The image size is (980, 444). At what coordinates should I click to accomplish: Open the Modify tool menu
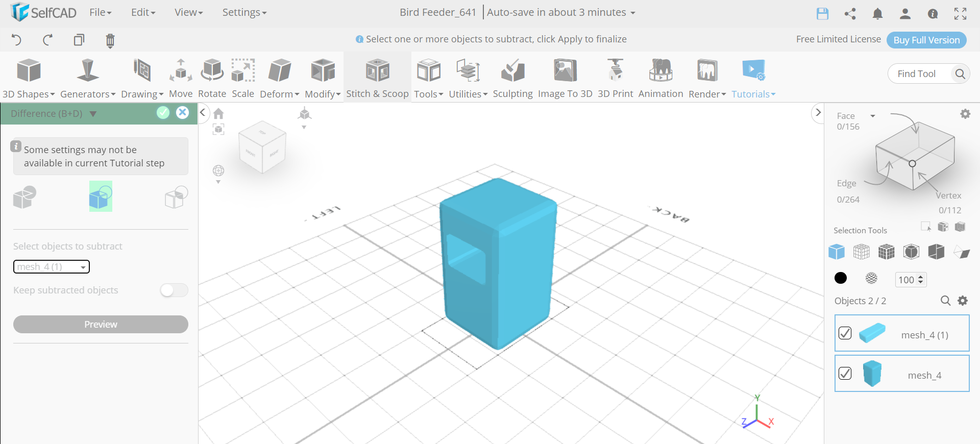[x=323, y=78]
